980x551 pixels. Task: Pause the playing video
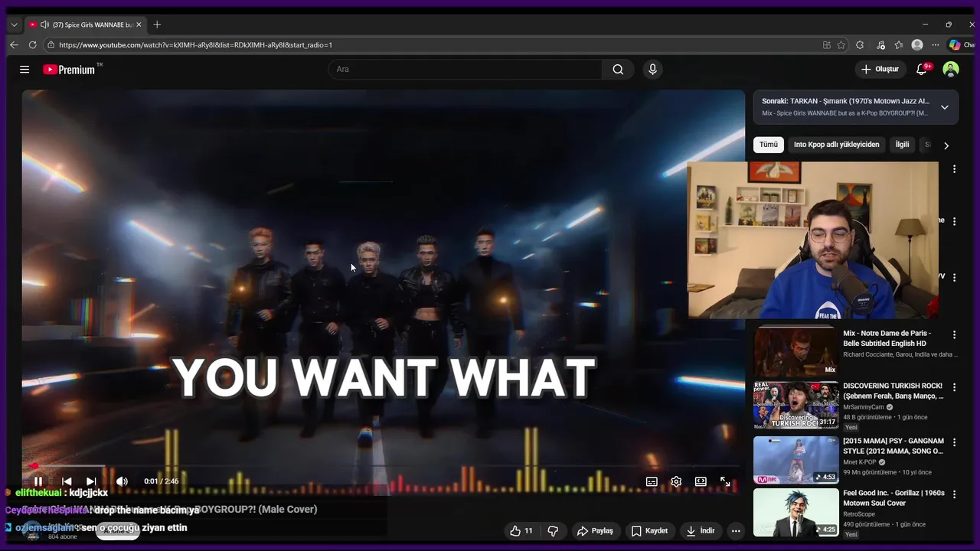[38, 481]
